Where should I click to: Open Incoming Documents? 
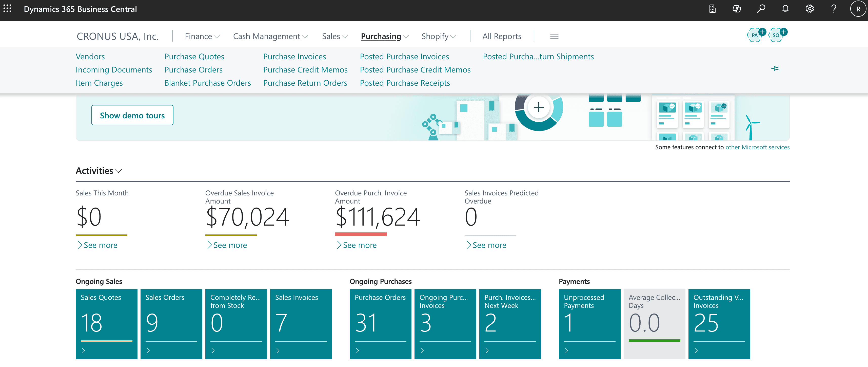point(114,70)
